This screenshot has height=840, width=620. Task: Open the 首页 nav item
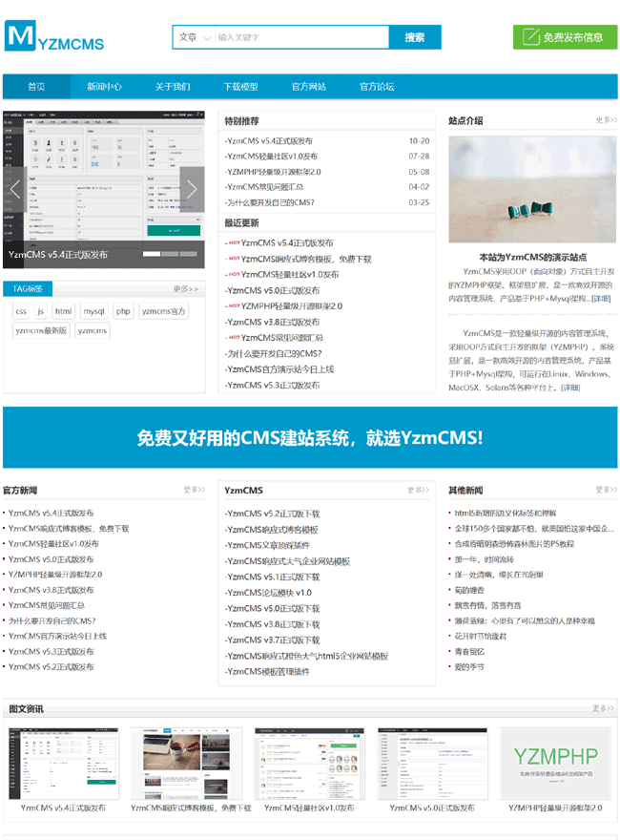(36, 86)
